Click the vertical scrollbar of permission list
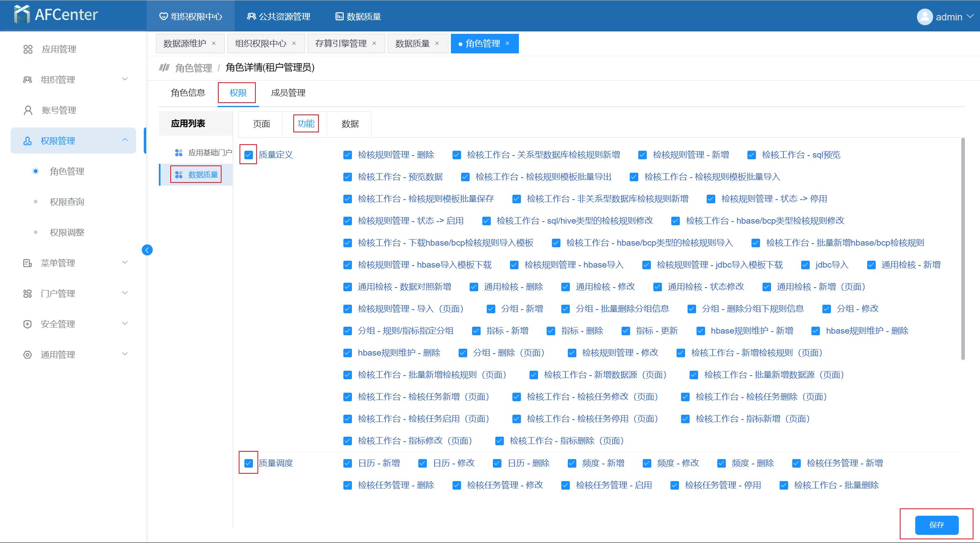This screenshot has width=980, height=543. point(963,248)
